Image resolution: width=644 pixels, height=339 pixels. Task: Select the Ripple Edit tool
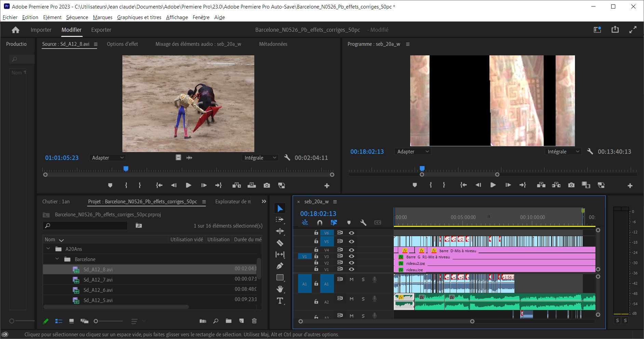280,231
